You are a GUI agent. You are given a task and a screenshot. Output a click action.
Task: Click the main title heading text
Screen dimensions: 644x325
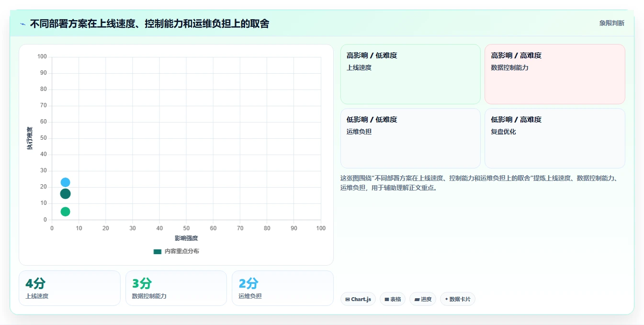[149, 23]
